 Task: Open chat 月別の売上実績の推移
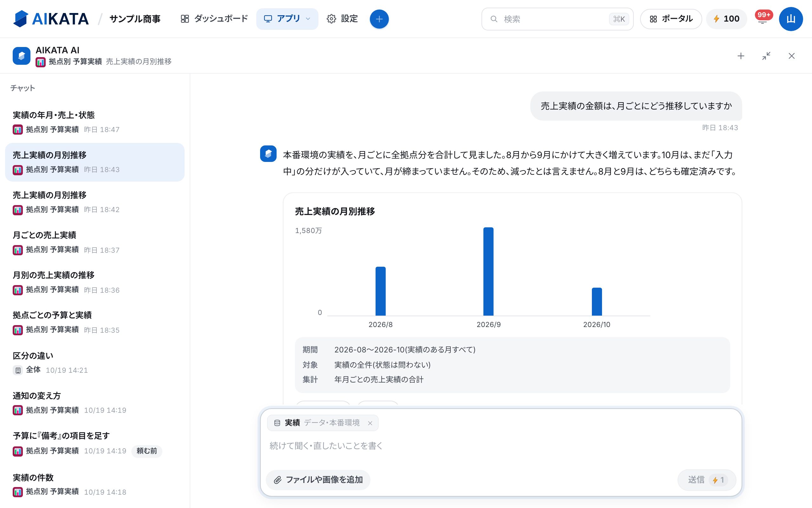pyautogui.click(x=95, y=282)
